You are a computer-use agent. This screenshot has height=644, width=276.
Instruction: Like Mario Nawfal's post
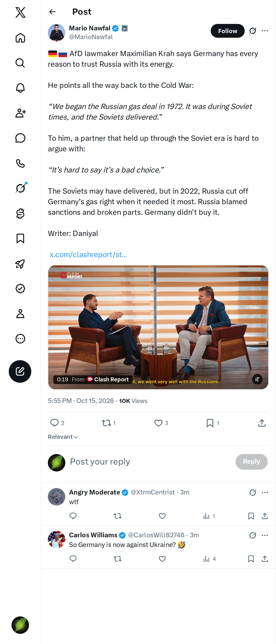point(161,423)
